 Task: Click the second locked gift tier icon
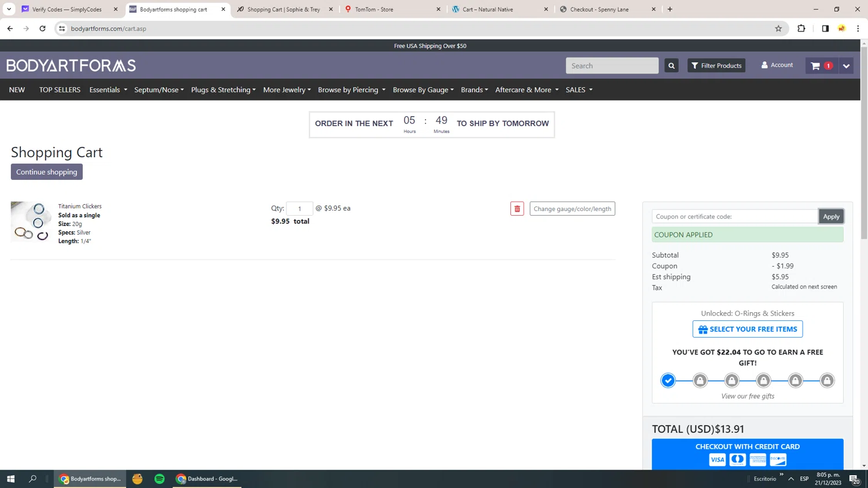pos(700,380)
